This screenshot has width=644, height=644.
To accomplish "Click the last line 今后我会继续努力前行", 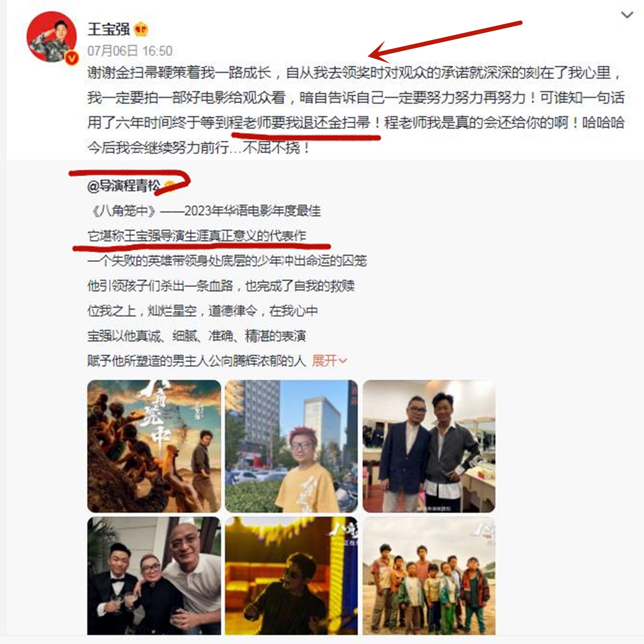I will pos(199,148).
